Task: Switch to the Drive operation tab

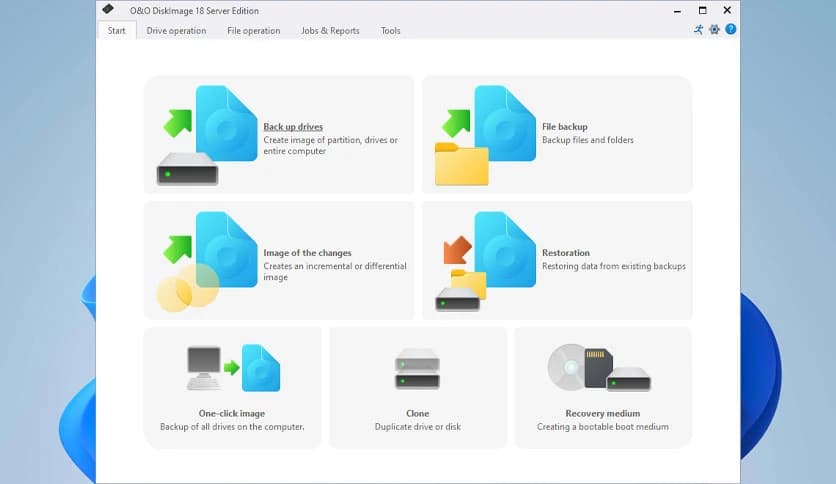Action: [x=176, y=30]
